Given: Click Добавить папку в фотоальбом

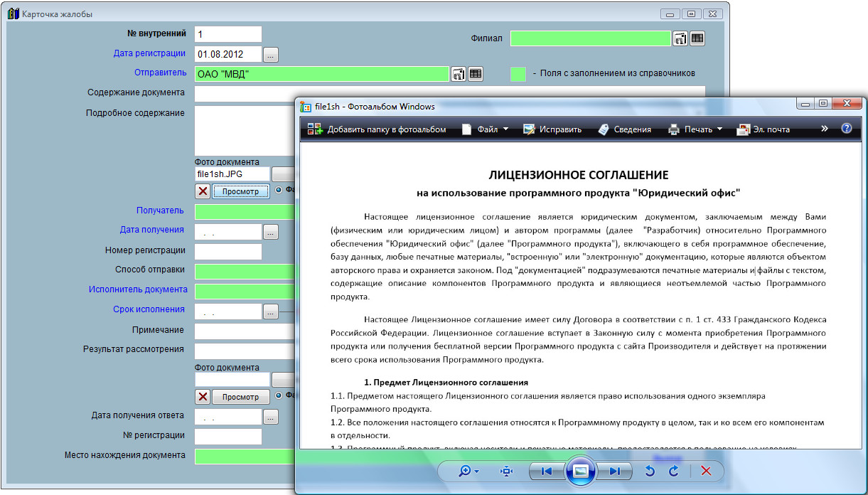Looking at the screenshot, I should click(377, 129).
